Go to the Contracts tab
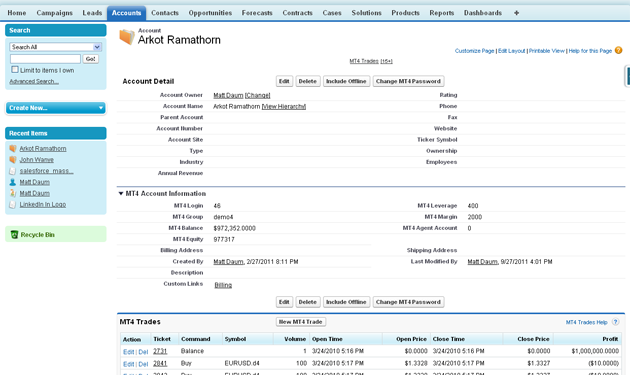This screenshot has height=375, width=630. pyautogui.click(x=297, y=13)
